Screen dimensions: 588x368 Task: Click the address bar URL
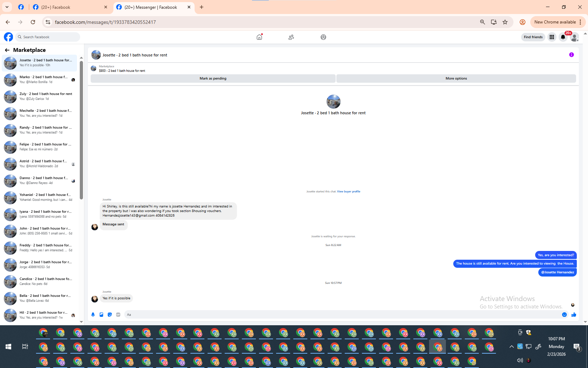tap(105, 22)
